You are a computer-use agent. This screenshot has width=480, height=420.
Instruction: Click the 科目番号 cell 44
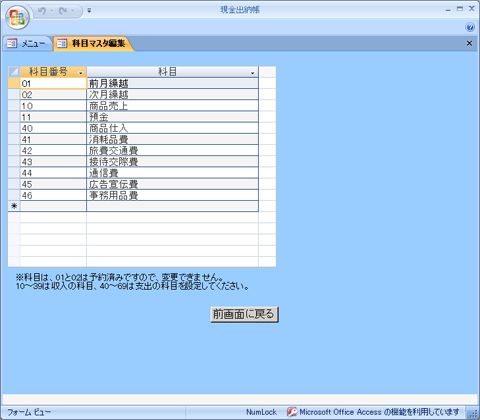[x=53, y=173]
